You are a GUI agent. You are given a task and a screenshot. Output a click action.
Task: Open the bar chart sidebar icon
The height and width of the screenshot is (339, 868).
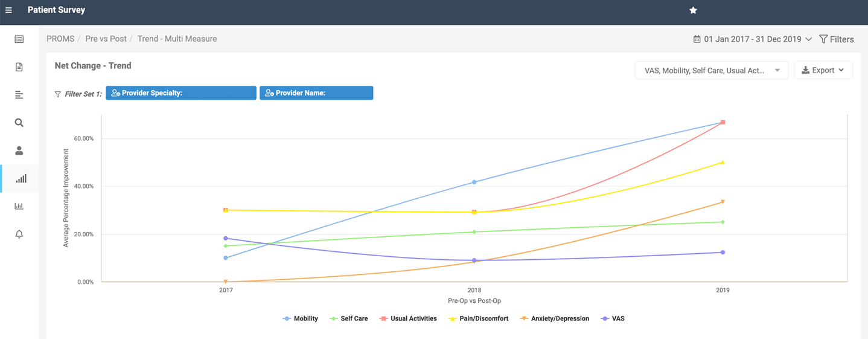[19, 206]
